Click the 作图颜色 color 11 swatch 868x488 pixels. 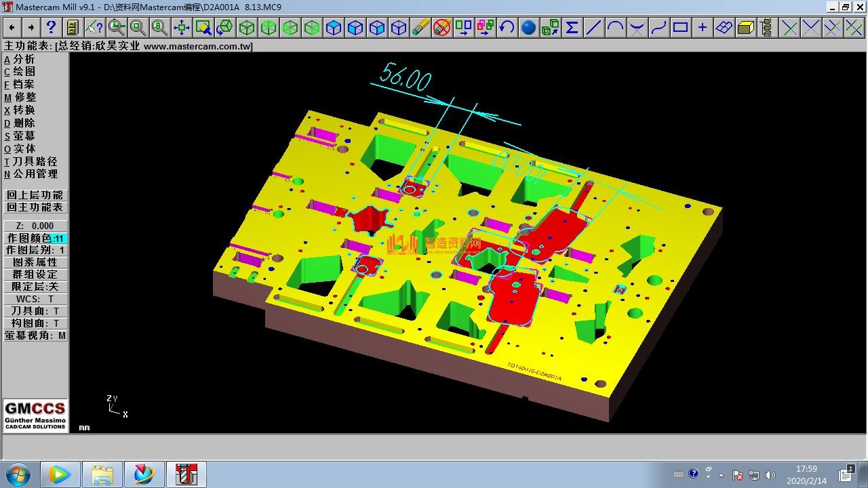coord(60,239)
